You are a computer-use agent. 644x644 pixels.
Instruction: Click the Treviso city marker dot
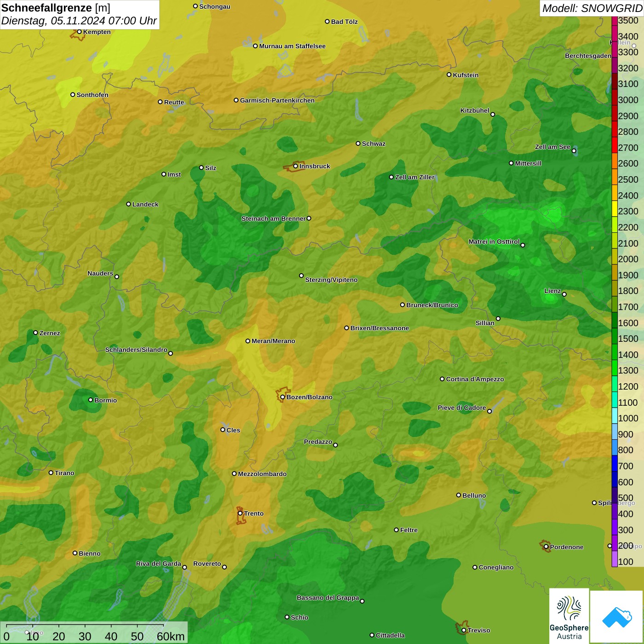[x=464, y=630]
